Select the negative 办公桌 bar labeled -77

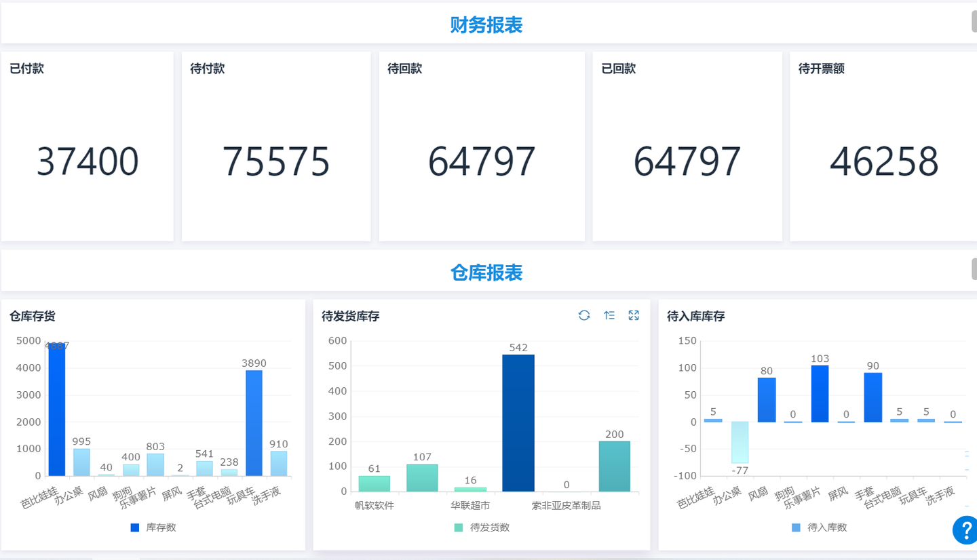[740, 443]
